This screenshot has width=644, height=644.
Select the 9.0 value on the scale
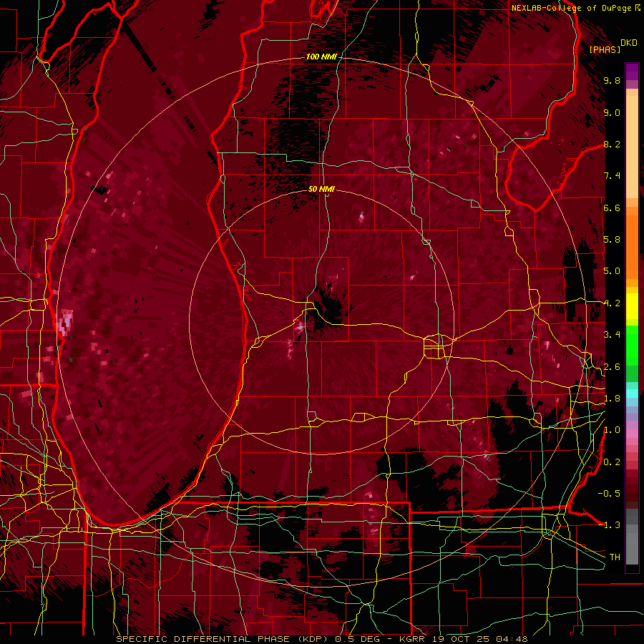click(x=612, y=113)
